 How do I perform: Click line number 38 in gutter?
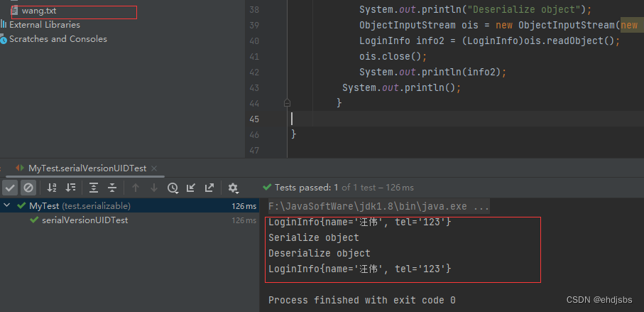[254, 9]
